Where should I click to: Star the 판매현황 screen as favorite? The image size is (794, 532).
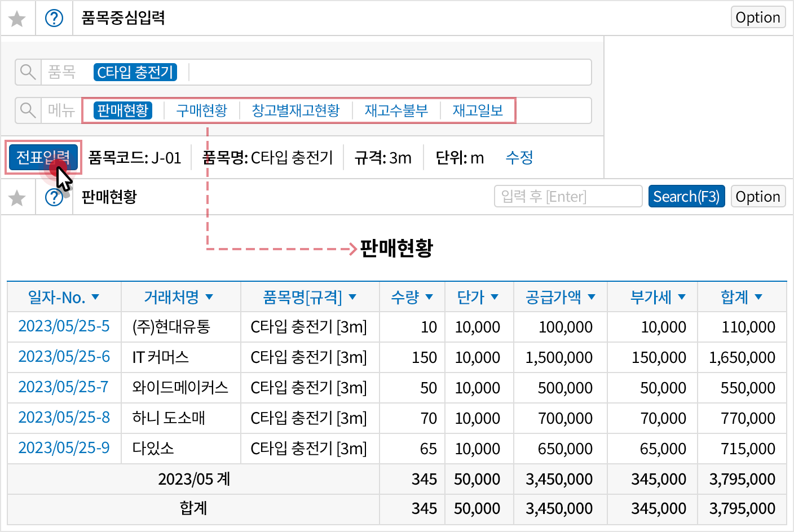coord(17,197)
